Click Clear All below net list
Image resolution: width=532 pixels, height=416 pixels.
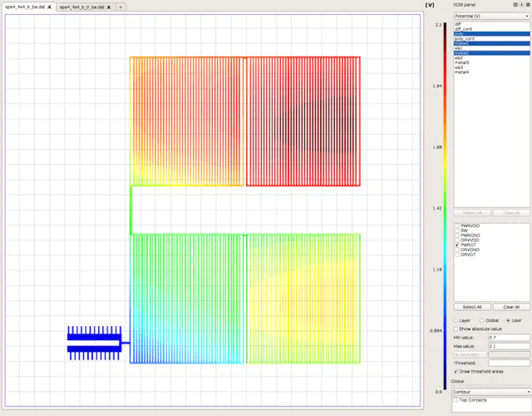click(511, 307)
